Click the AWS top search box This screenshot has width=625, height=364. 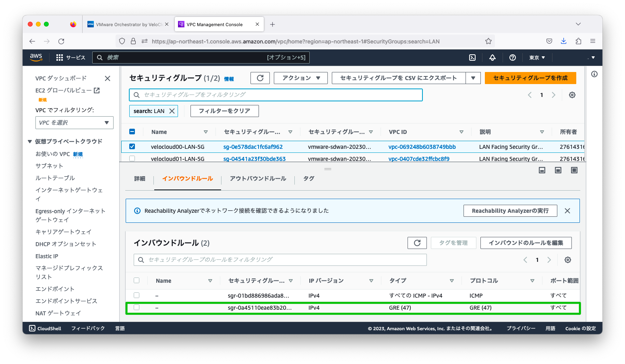tap(201, 58)
